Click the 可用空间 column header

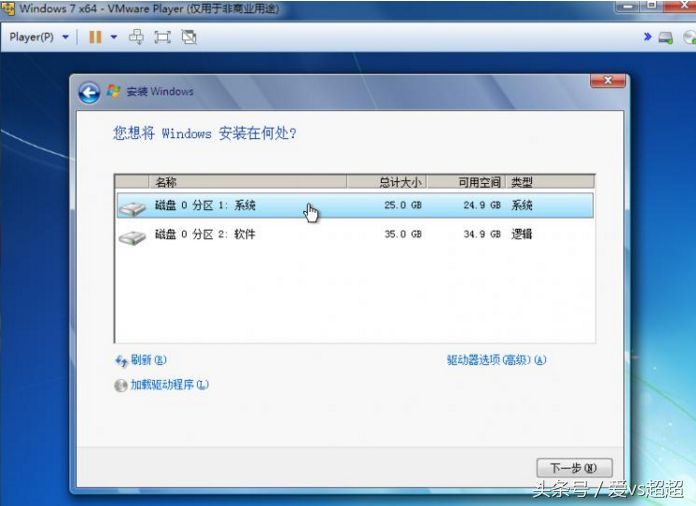[467, 182]
